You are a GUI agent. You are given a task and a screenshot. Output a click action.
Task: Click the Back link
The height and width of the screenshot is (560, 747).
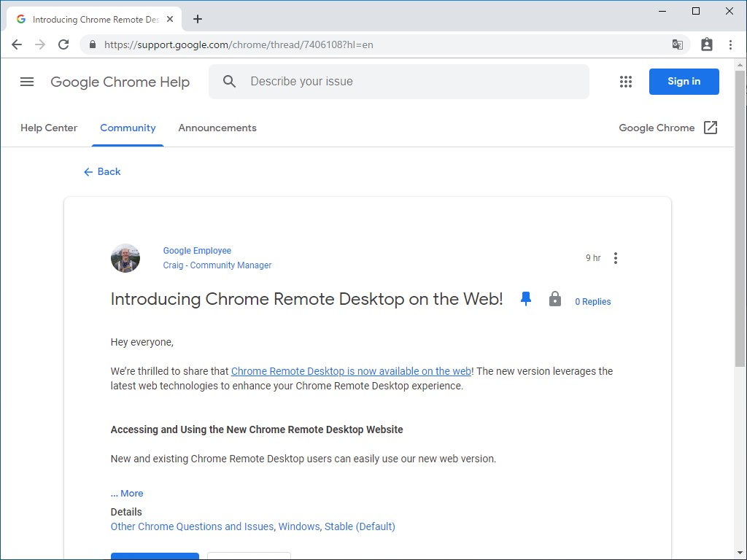click(102, 171)
